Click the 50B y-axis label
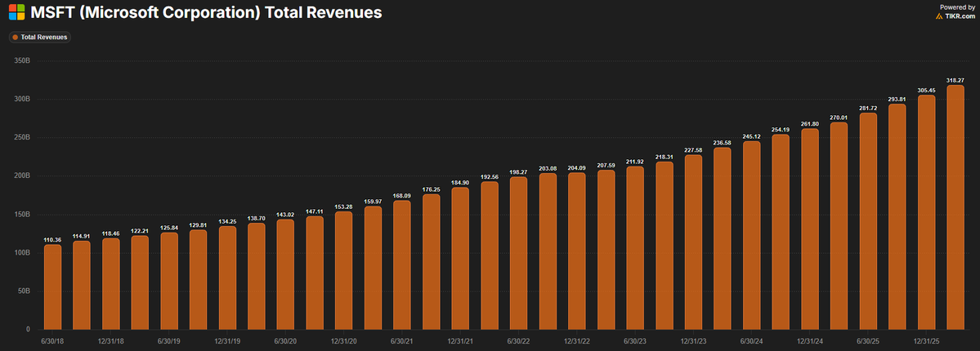Image resolution: width=980 pixels, height=351 pixels. point(25,291)
